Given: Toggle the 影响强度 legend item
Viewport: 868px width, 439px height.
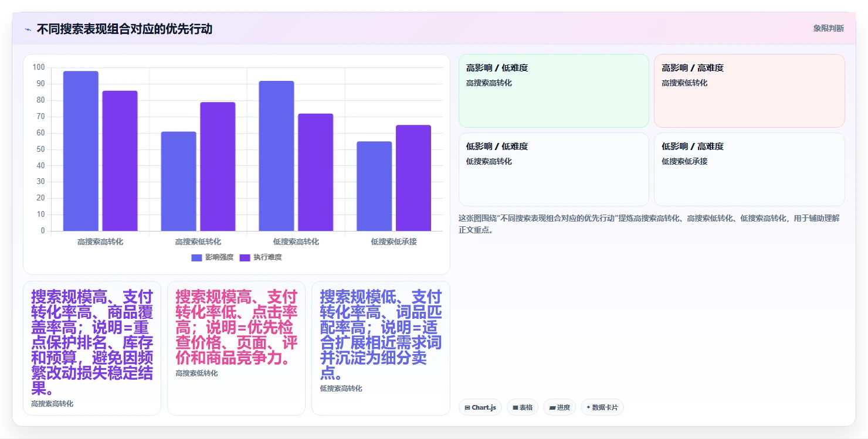Looking at the screenshot, I should (212, 257).
